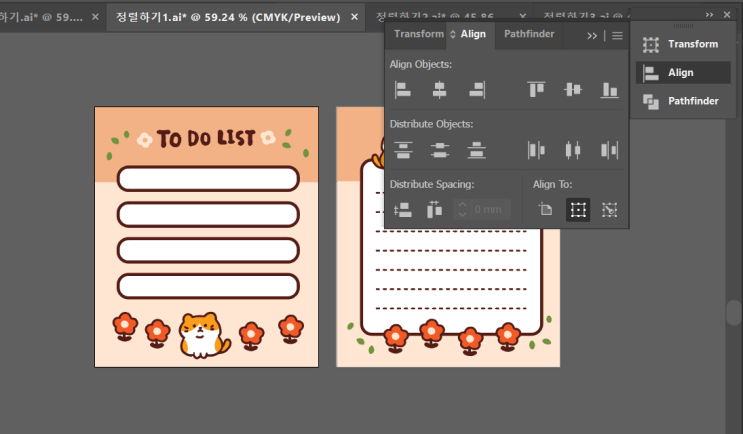Collapse the Align panel with double chevron
The width and height of the screenshot is (743, 434).
pyautogui.click(x=592, y=36)
